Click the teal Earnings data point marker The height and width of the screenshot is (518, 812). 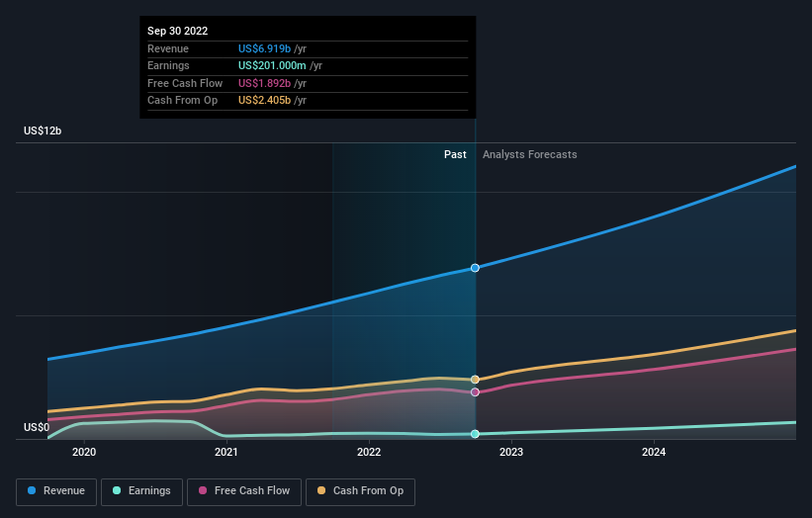(475, 434)
